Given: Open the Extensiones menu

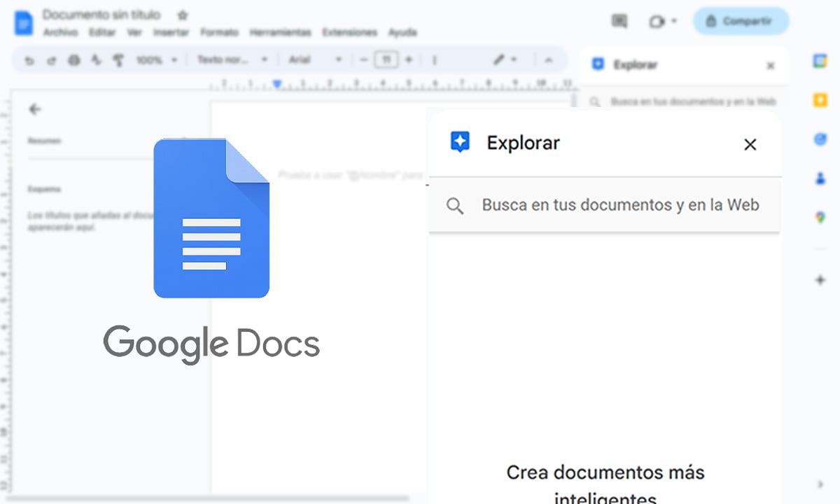Looking at the screenshot, I should [349, 32].
